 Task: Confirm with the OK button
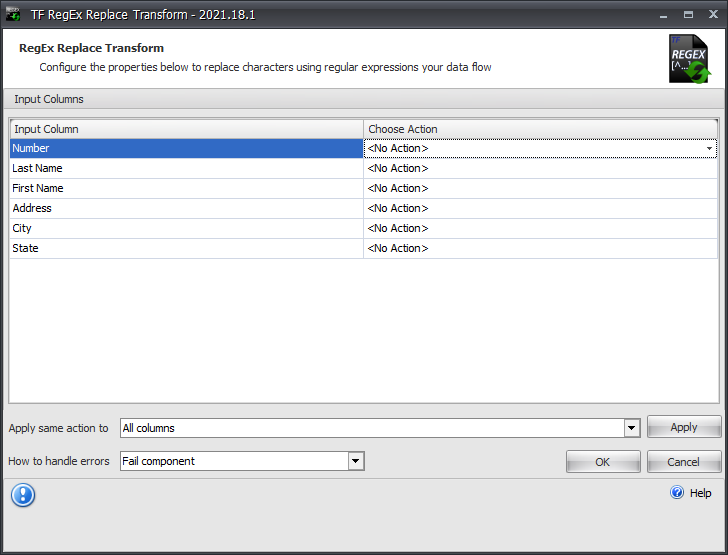click(603, 462)
